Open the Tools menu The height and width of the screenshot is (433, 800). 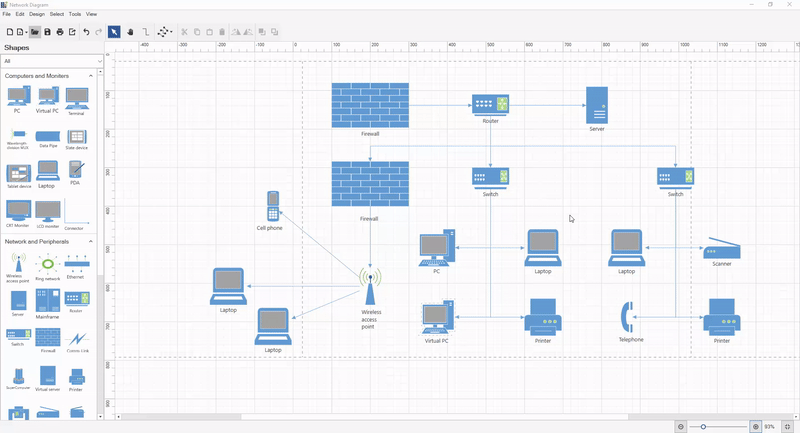(75, 14)
